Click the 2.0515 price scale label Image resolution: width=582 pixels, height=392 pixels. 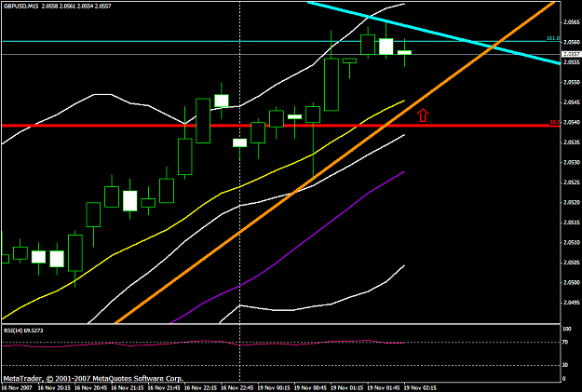point(572,223)
